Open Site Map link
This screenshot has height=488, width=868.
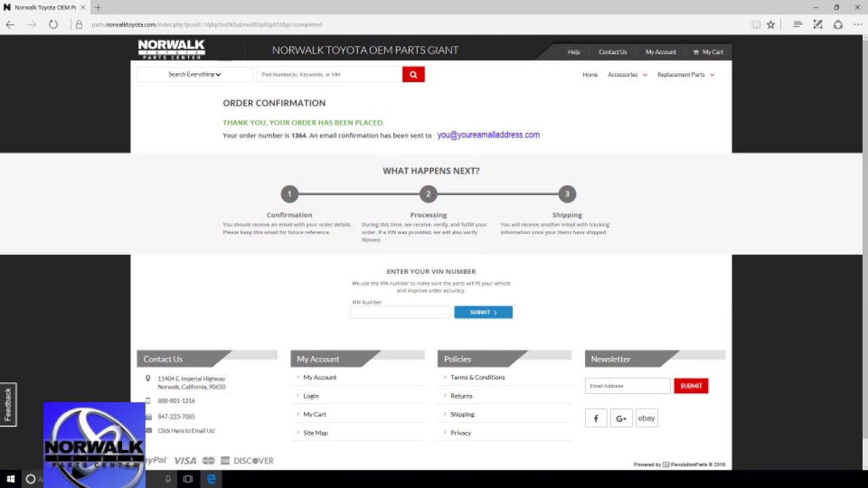pos(315,433)
